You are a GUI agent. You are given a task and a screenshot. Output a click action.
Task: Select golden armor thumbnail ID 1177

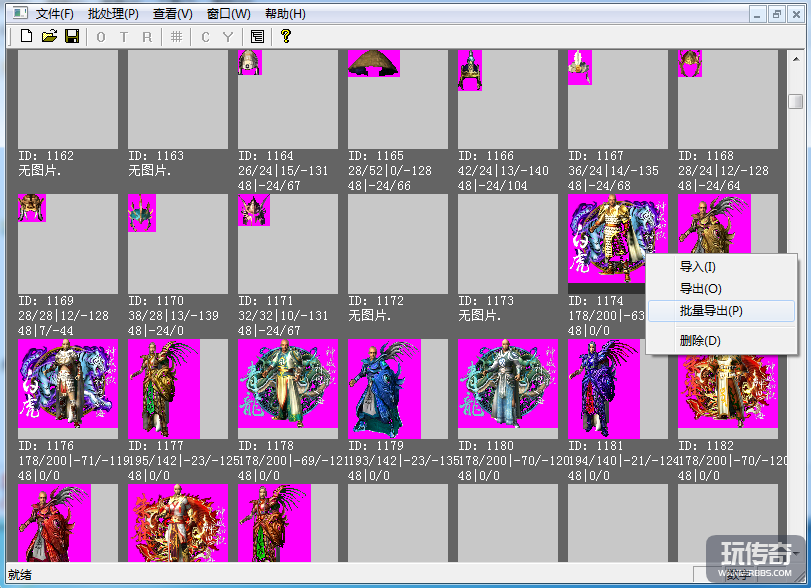pyautogui.click(x=178, y=389)
